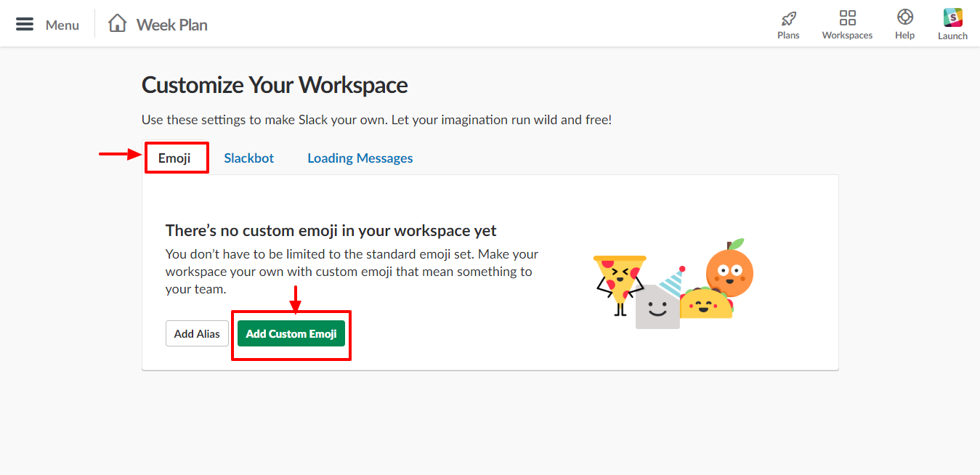
Task: Select the Plans rocket icon
Action: 788,17
